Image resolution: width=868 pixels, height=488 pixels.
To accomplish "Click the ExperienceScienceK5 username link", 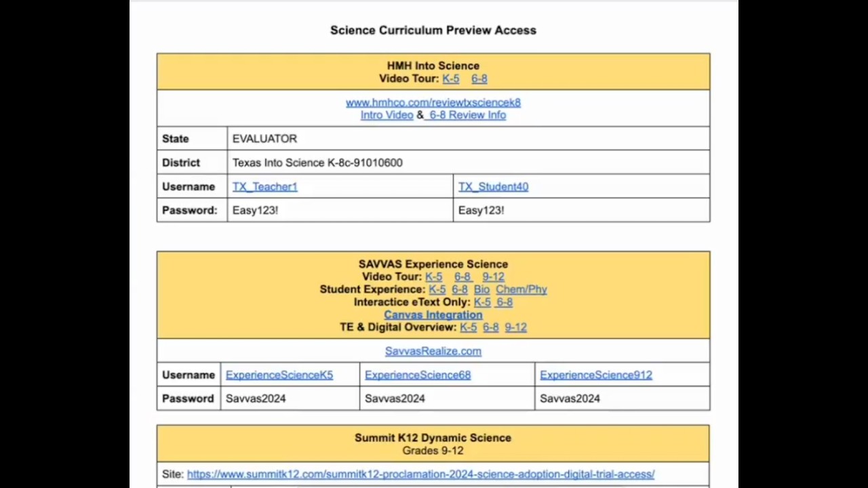I will [279, 375].
